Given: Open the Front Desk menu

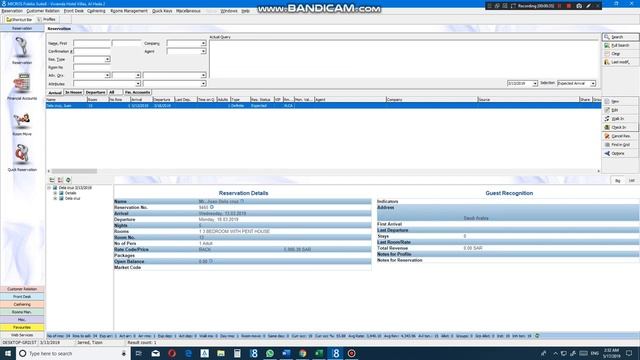Looking at the screenshot, I should tap(74, 11).
